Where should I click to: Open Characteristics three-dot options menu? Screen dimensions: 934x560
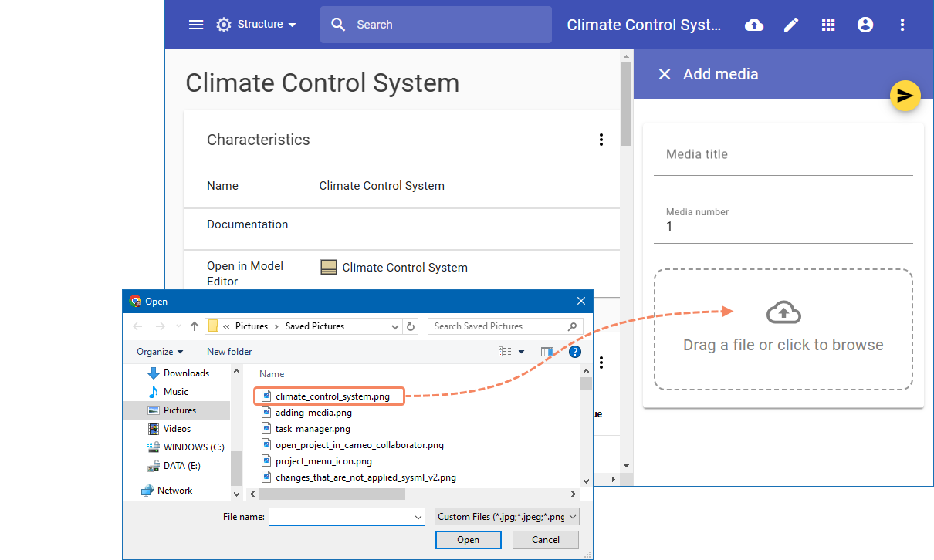601,140
